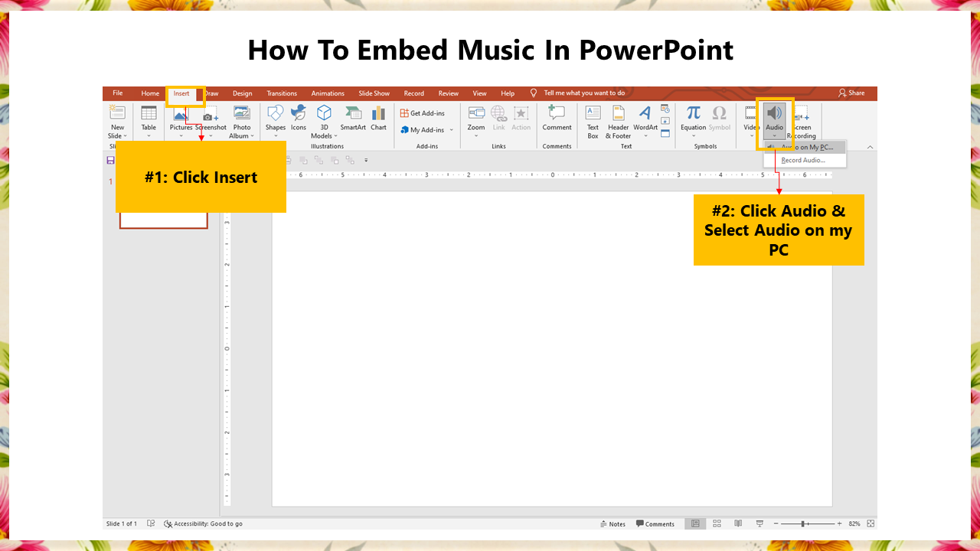Viewport: 980px width, 551px height.
Task: Adjust the zoom slider handle
Action: (x=802, y=524)
